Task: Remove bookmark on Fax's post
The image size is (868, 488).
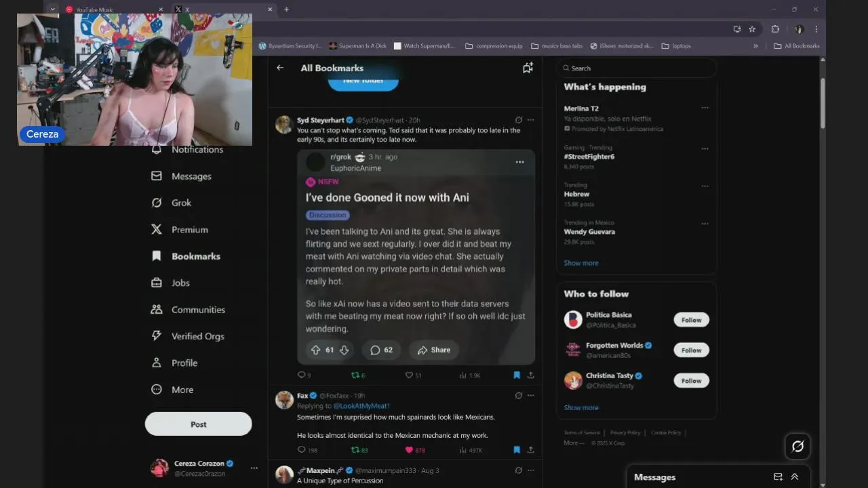Action: tap(517, 450)
